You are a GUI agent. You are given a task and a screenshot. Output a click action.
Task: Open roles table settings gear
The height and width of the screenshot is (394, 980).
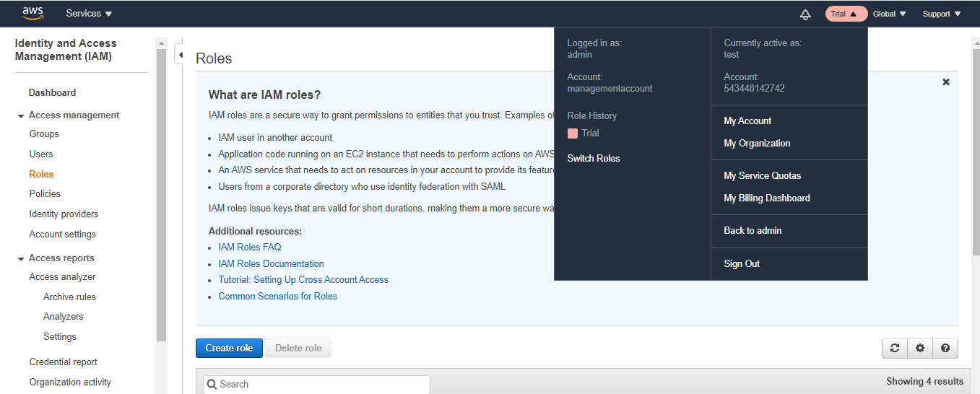[x=919, y=349]
